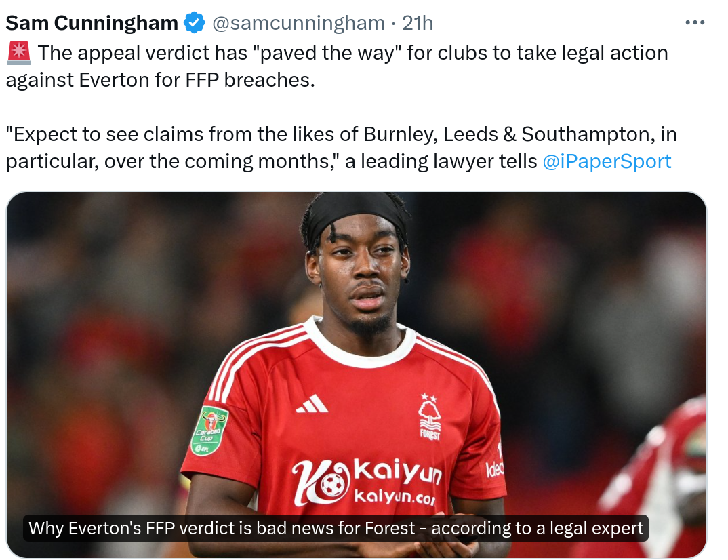Click the player's black headband
This screenshot has height=560, width=728.
(354, 214)
